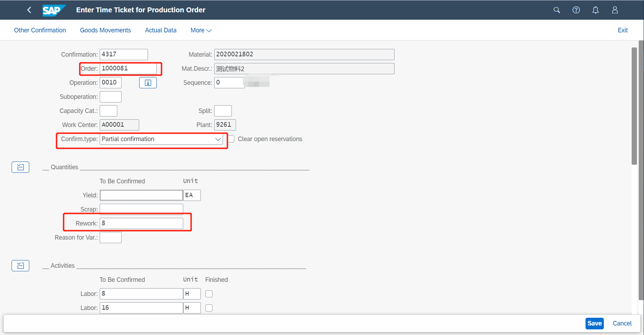644x335 pixels.
Task: Check Finished for the first Labor activity
Action: (209, 293)
